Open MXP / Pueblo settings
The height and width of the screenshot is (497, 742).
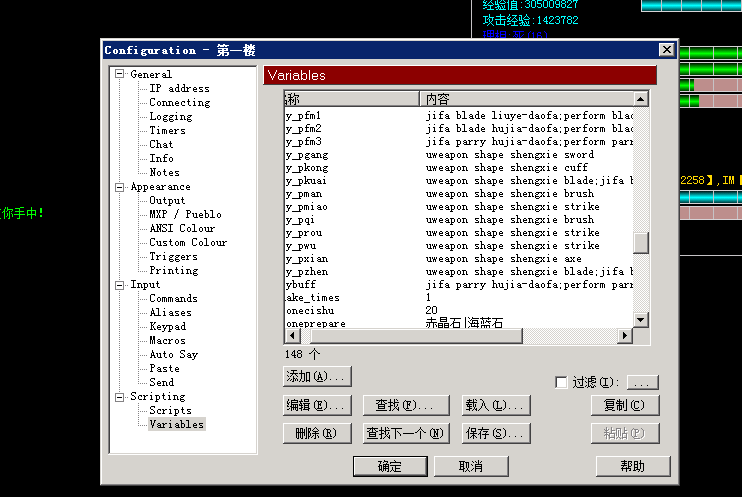pos(186,214)
